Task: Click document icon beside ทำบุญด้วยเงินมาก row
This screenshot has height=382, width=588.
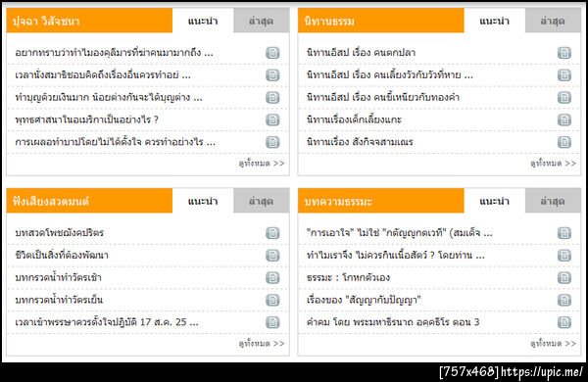Action: tap(272, 98)
